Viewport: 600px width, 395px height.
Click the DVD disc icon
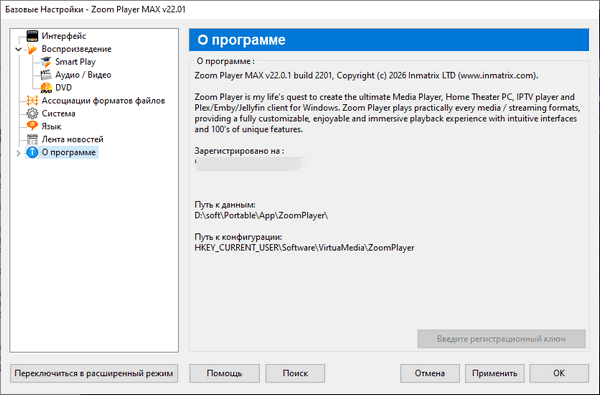tap(46, 88)
